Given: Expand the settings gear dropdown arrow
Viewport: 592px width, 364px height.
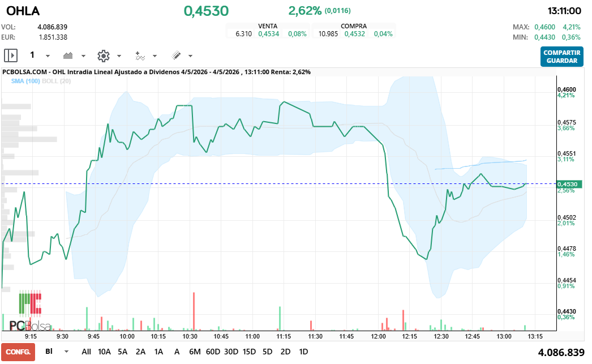Looking at the screenshot, I should click(x=119, y=56).
